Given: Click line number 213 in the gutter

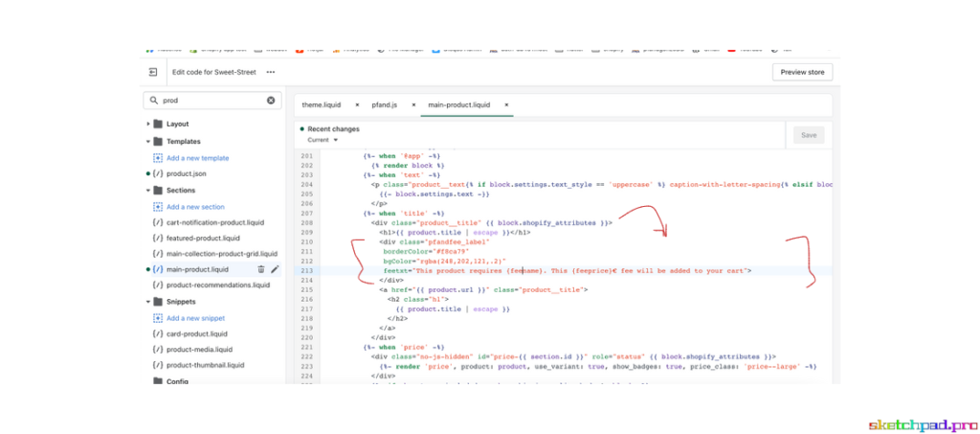Looking at the screenshot, I should (306, 271).
